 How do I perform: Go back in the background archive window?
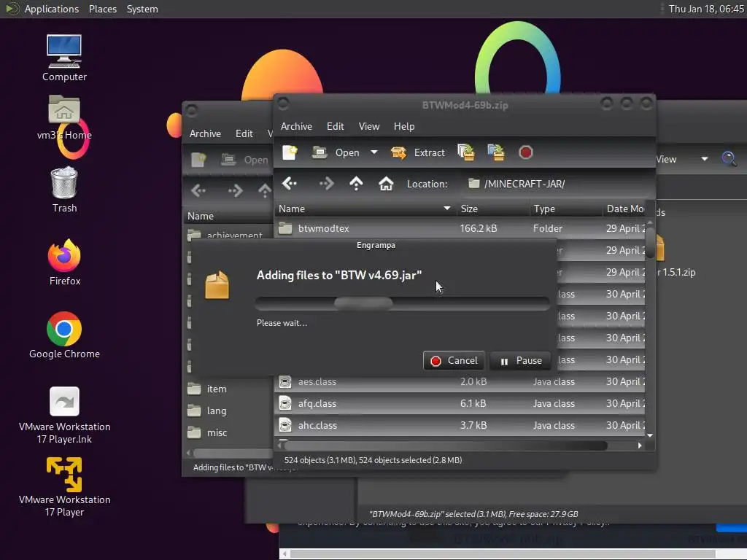pyautogui.click(x=198, y=191)
